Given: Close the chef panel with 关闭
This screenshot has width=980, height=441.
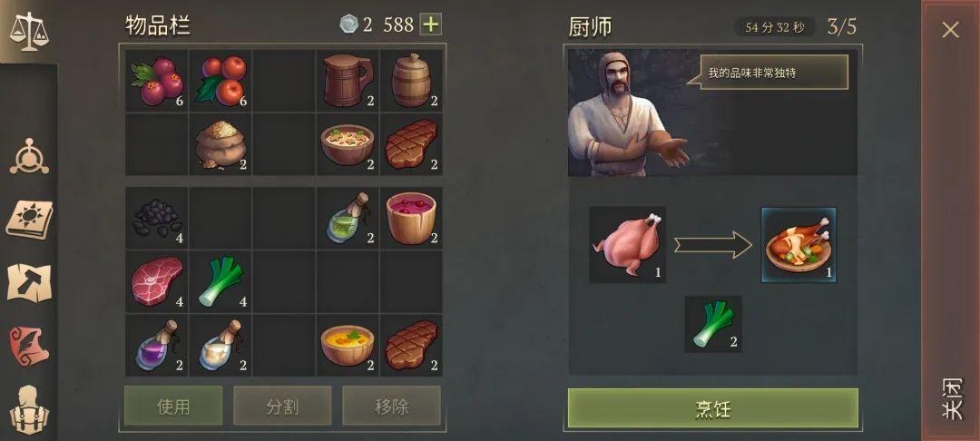Looking at the screenshot, I should 951,400.
